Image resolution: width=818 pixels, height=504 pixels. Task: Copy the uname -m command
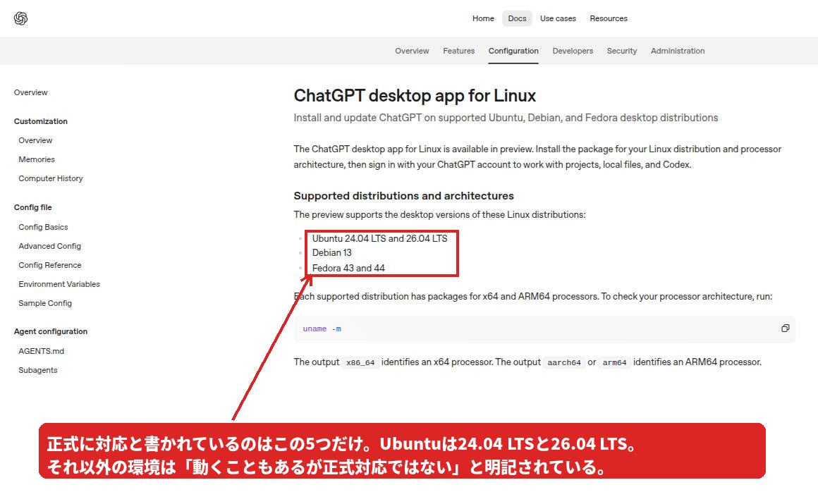coord(785,328)
